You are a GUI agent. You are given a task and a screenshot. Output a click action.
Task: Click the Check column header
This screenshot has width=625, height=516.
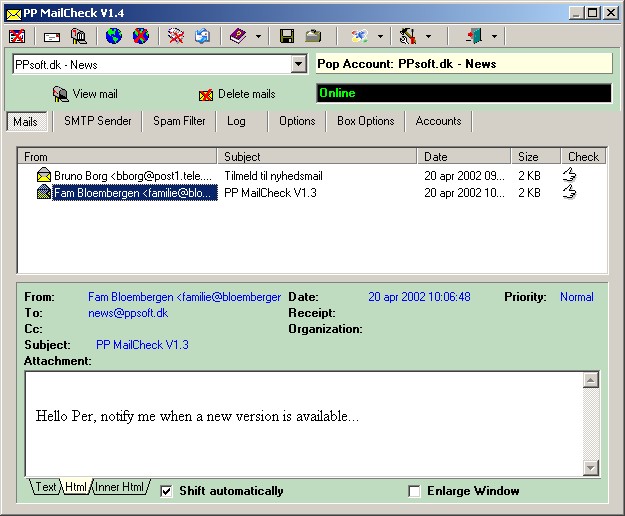pos(583,157)
